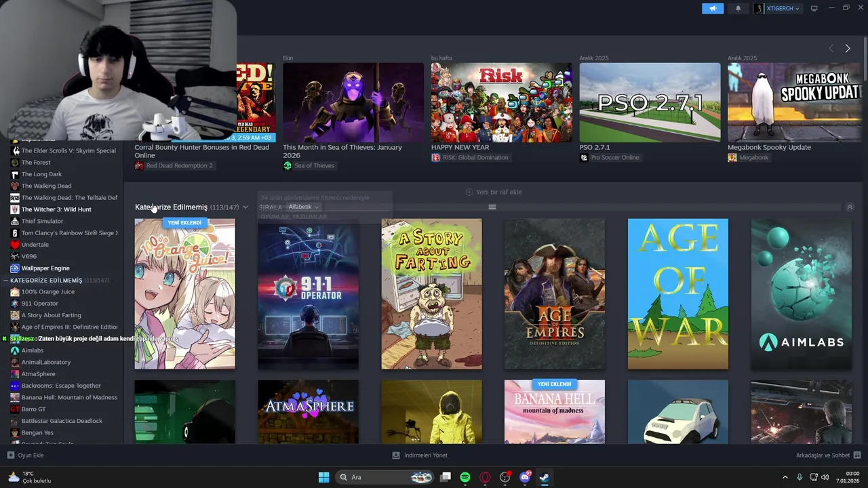The height and width of the screenshot is (488, 868).
Task: Collapse the shelf with the double chevron
Action: [x=850, y=207]
